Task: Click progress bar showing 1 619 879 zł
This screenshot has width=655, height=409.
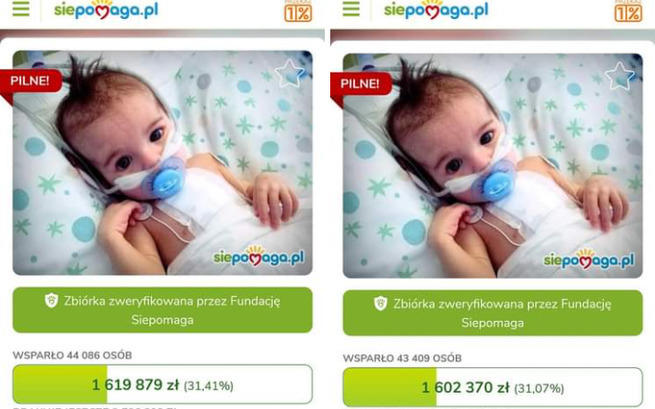Action: (x=162, y=384)
